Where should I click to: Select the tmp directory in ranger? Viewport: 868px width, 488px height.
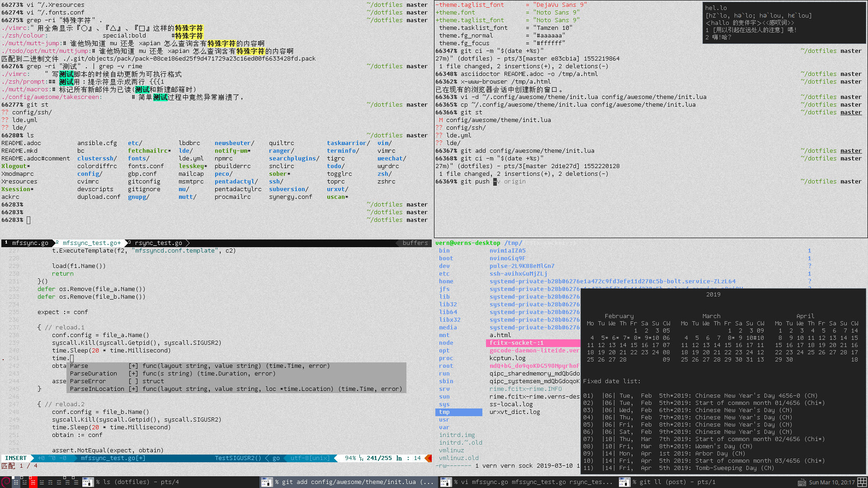point(444,412)
